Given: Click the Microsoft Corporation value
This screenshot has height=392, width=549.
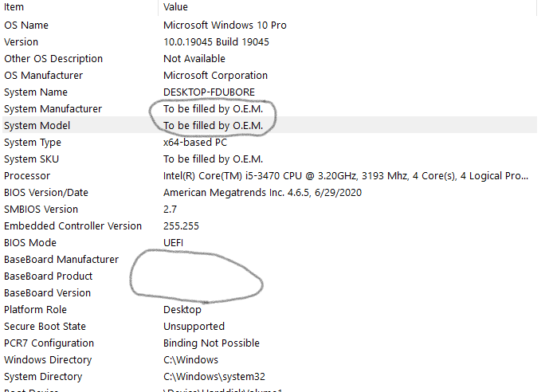Looking at the screenshot, I should click(215, 76).
